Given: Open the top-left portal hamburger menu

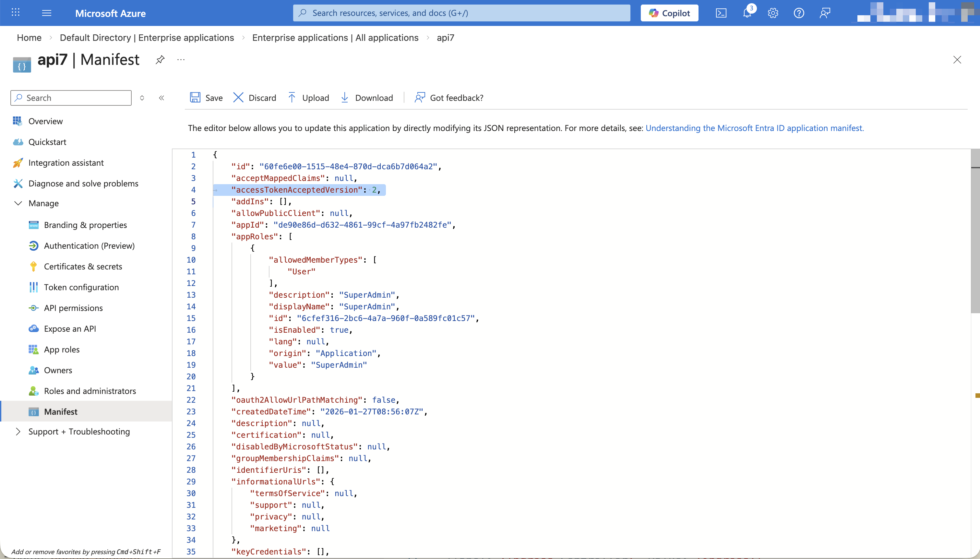Looking at the screenshot, I should [46, 13].
